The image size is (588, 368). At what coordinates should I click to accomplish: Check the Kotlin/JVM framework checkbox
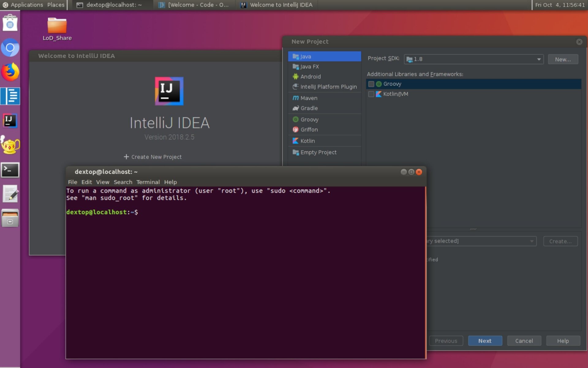pyautogui.click(x=371, y=94)
